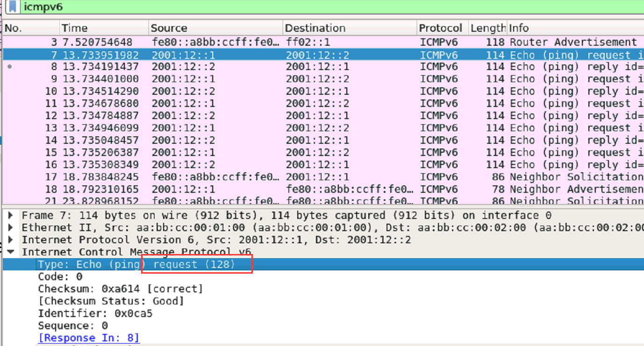Select the Identifier: 0x0ca5 field

pyautogui.click(x=95, y=313)
